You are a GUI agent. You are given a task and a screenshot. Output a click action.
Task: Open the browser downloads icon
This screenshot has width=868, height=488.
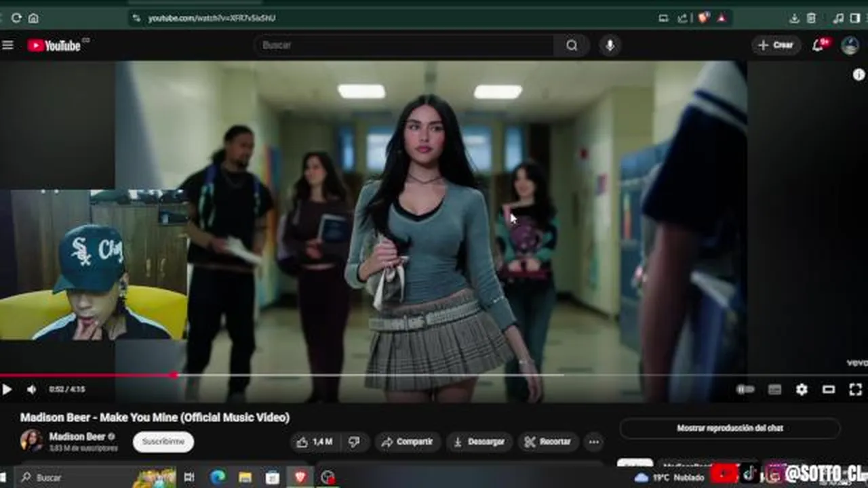tap(794, 18)
